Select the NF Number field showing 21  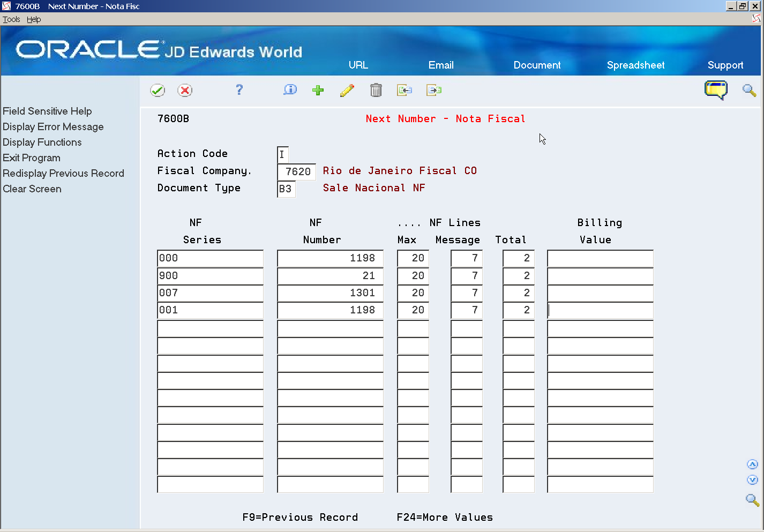[330, 276]
